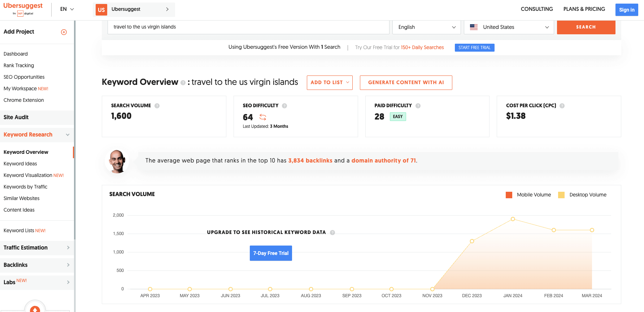
Task: Click the Ubersuggest logo
Action: [23, 9]
